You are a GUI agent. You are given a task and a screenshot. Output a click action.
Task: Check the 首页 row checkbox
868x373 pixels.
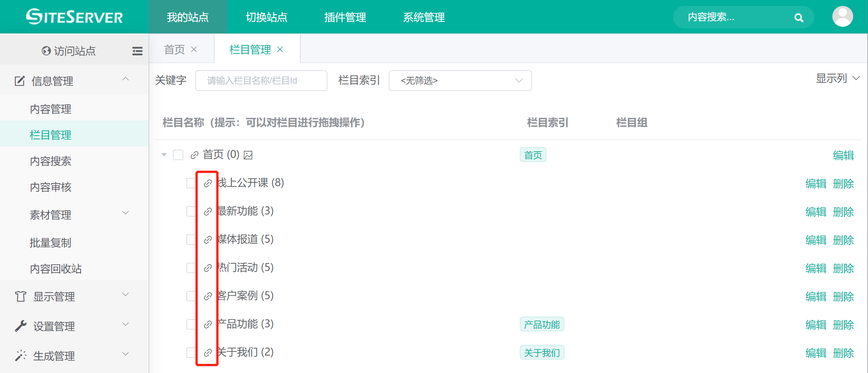(x=178, y=155)
